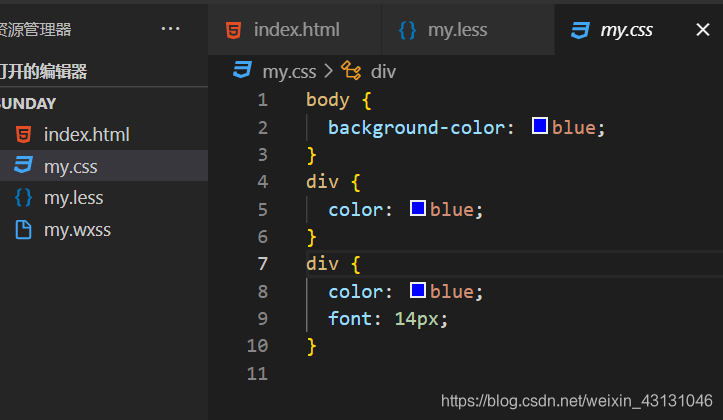The image size is (723, 420).
Task: Collapse the open editors section header
Action: point(104,71)
